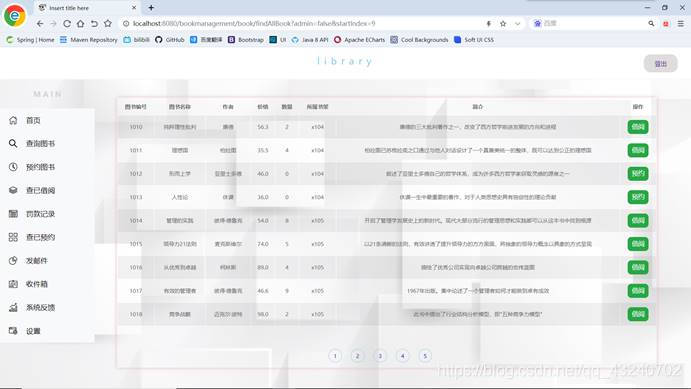This screenshot has width=691, height=389.
Task: Click 借阅 button for book 1010
Action: (638, 127)
